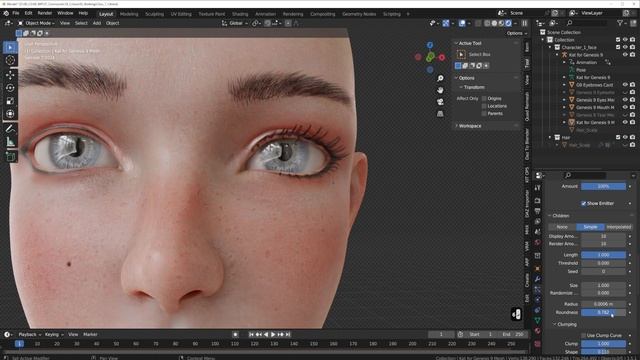The height and width of the screenshot is (360, 640).
Task: Toggle camera view icon in viewport
Action: point(440,102)
